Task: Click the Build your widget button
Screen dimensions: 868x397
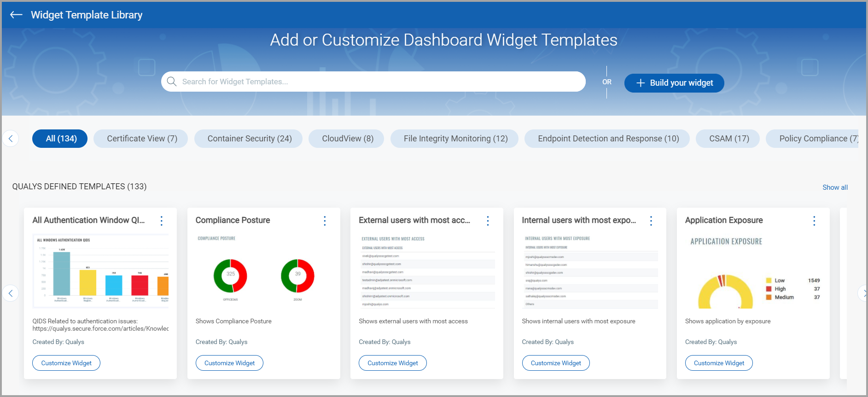Action: [674, 83]
